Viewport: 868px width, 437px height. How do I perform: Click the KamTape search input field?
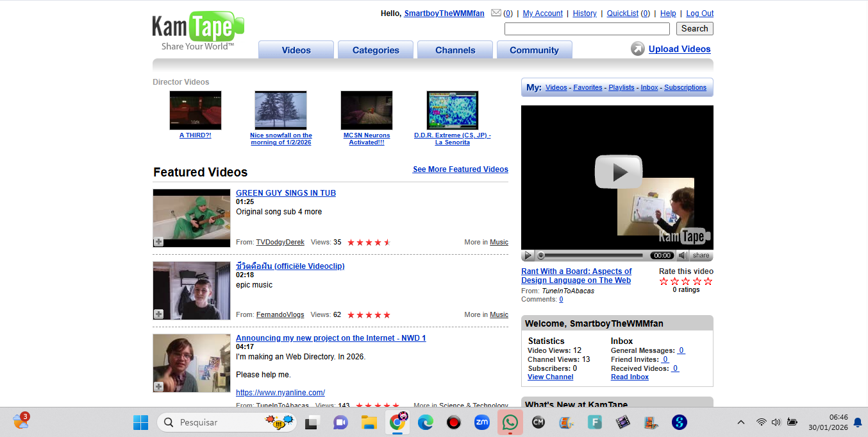tap(587, 29)
